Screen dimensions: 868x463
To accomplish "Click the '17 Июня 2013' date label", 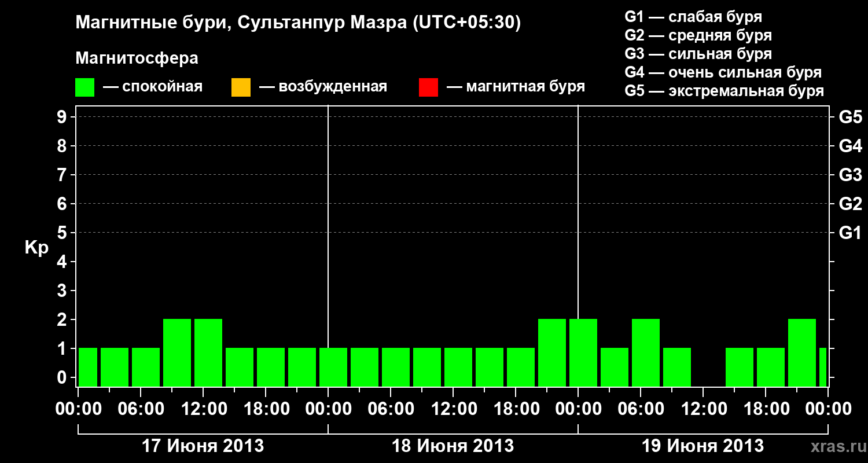I will [x=203, y=446].
